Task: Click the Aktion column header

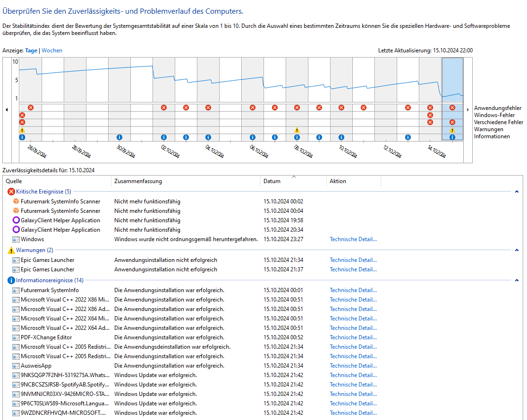Action: point(354,181)
